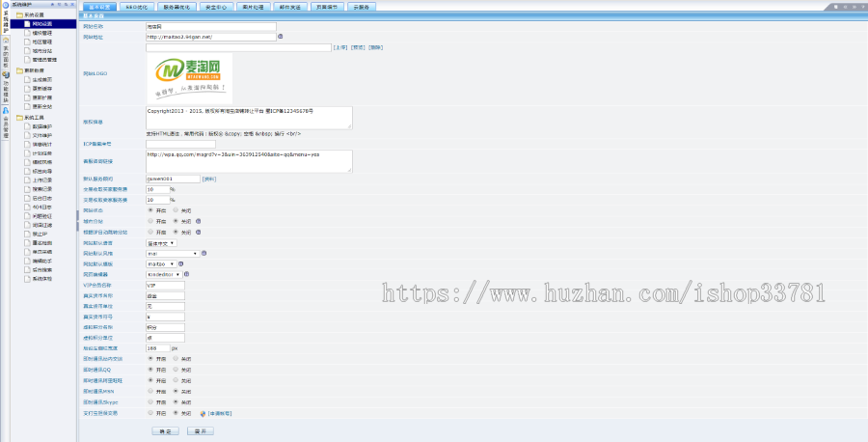868x442 pixels.
Task: Toggle the sidebar collapse handle
Action: (77, 220)
